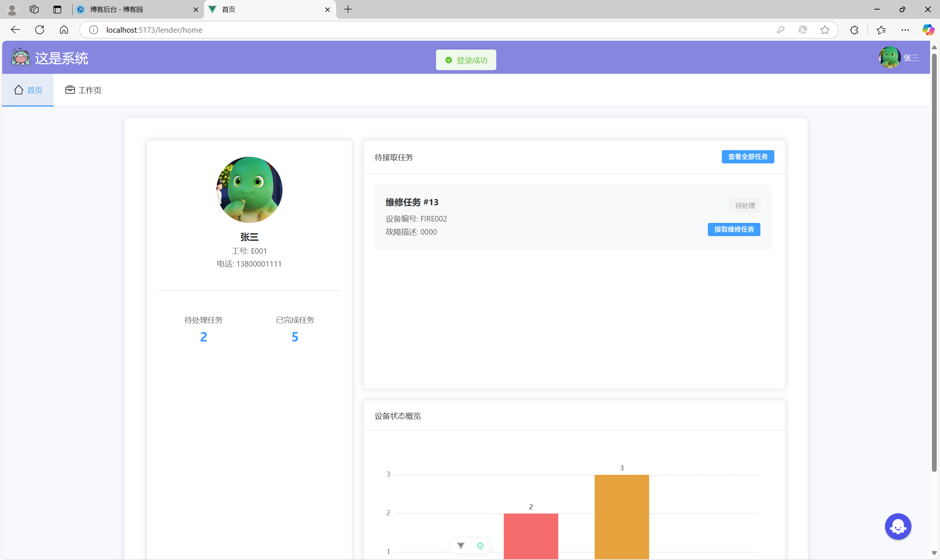Open the browser extensions puzzle icon
This screenshot has width=940, height=560.
854,30
